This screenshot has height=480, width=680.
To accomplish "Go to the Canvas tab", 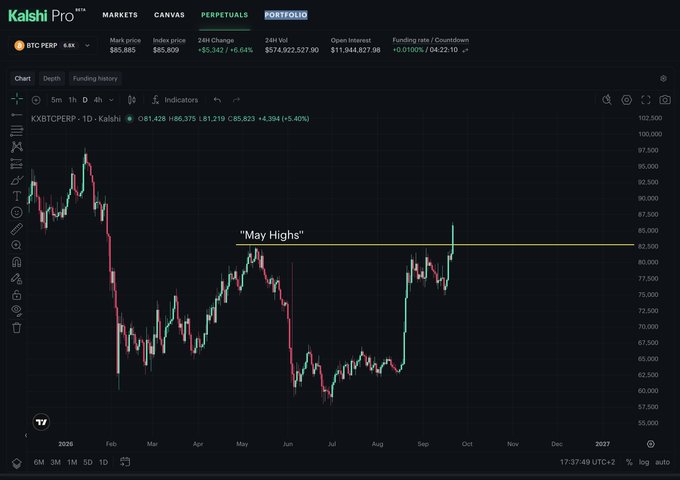I will pyautogui.click(x=169, y=15).
